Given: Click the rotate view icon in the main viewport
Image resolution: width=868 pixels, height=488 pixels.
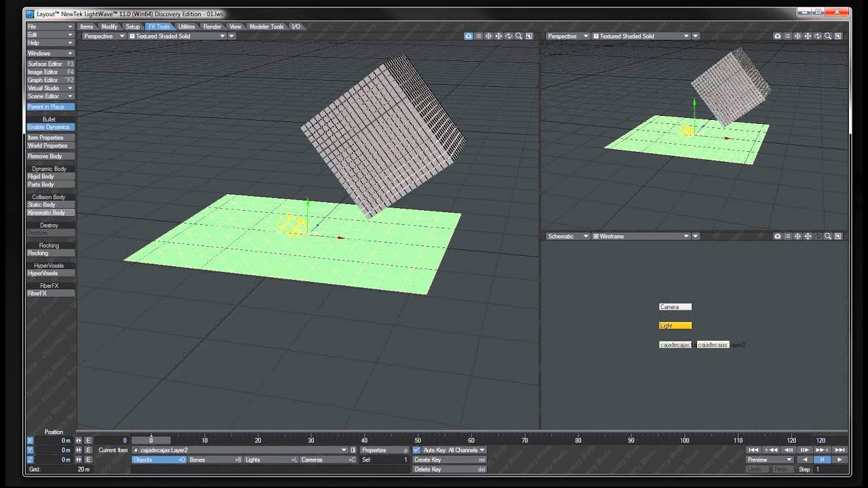Looking at the screenshot, I should tap(509, 36).
